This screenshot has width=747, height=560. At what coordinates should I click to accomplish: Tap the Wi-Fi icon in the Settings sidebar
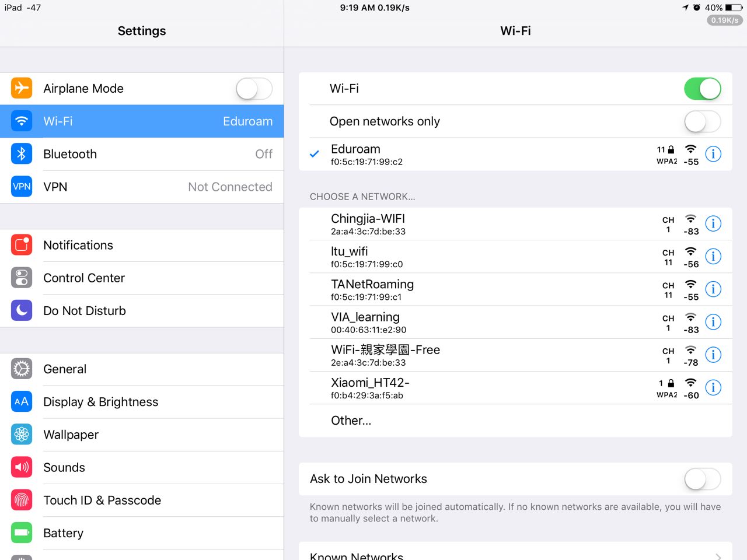click(22, 121)
